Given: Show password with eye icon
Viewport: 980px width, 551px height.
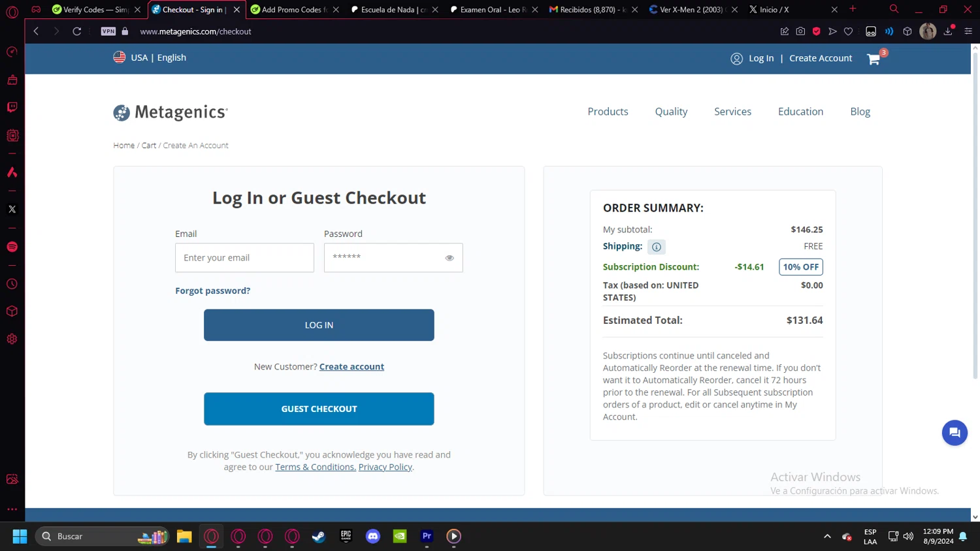Looking at the screenshot, I should point(449,258).
